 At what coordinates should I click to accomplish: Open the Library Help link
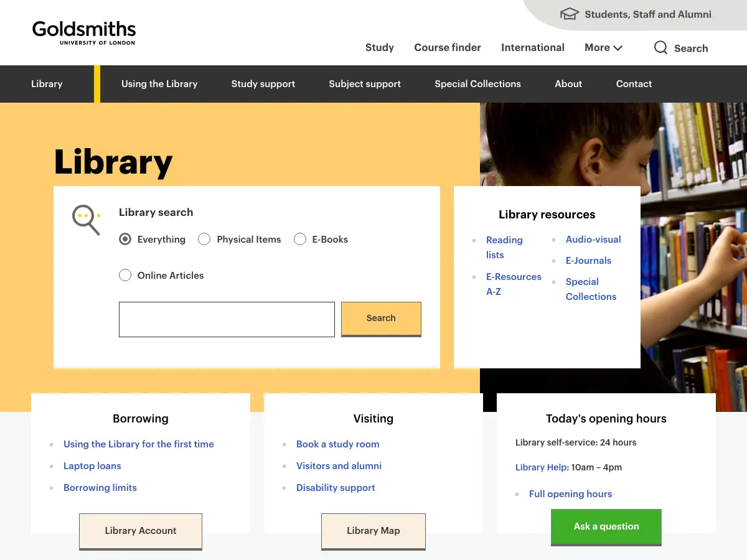(x=542, y=467)
